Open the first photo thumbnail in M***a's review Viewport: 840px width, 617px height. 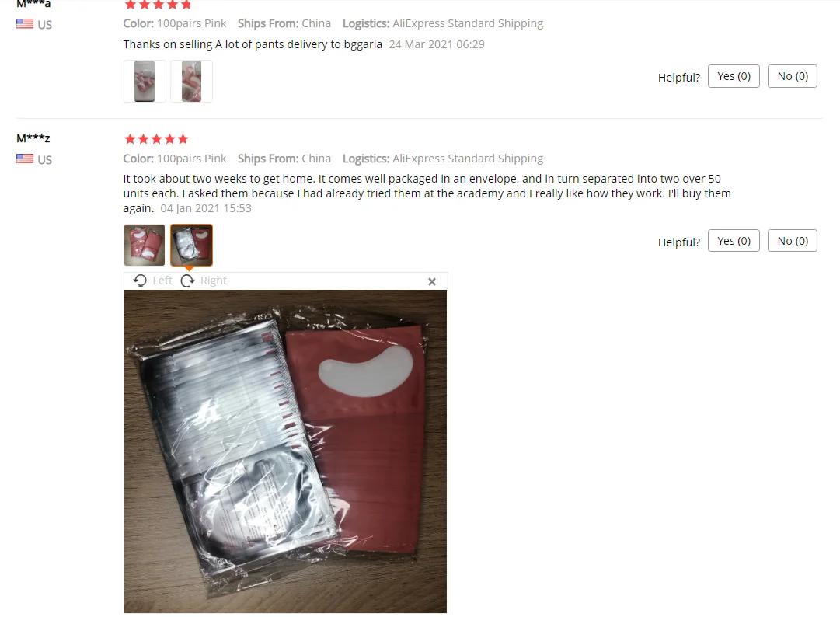144,81
